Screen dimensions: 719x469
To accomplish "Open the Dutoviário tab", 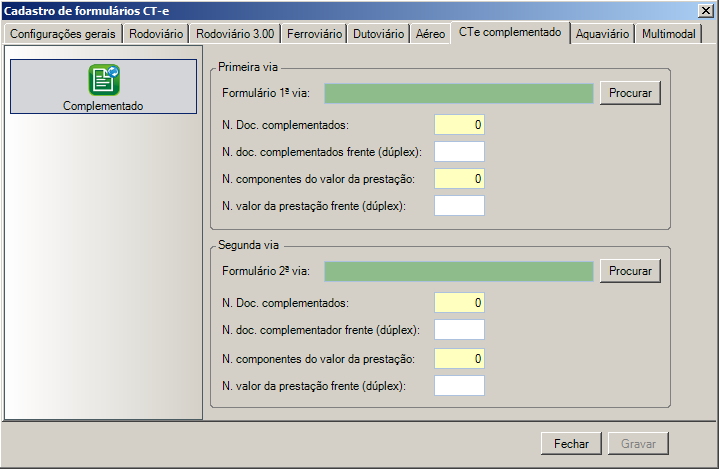I will [x=379, y=33].
